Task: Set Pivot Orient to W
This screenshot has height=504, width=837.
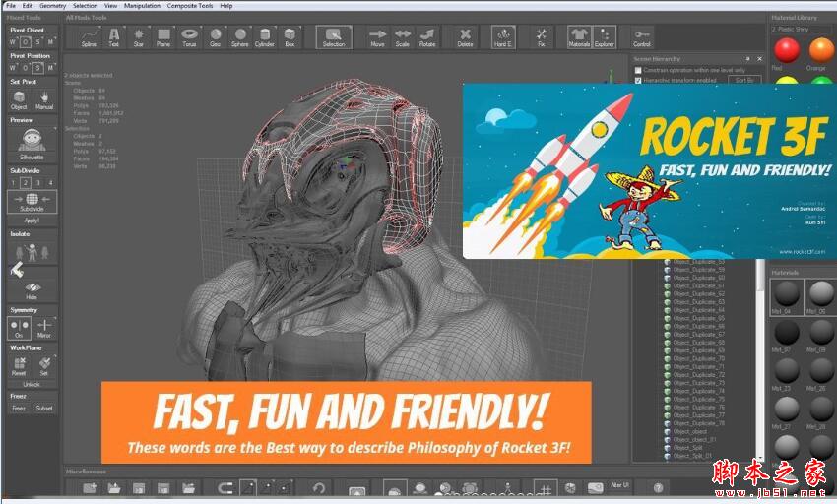Action: (13, 41)
